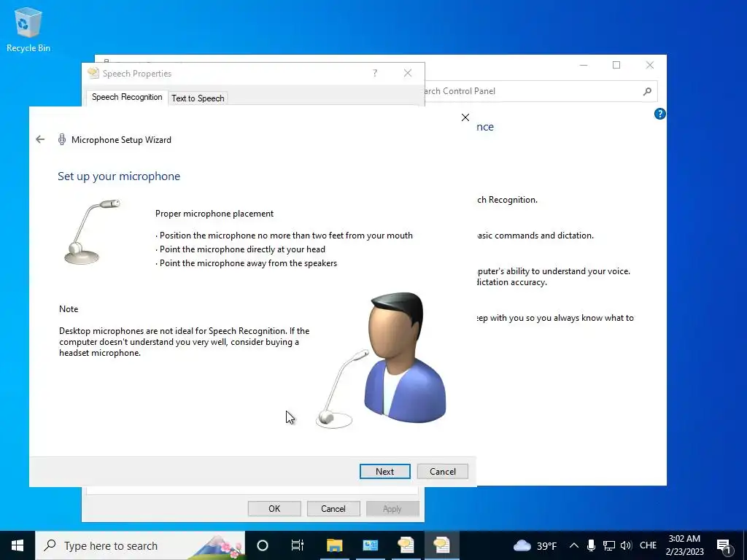Close the Microphone Setup Wizard window
The image size is (747, 560).
pos(465,117)
